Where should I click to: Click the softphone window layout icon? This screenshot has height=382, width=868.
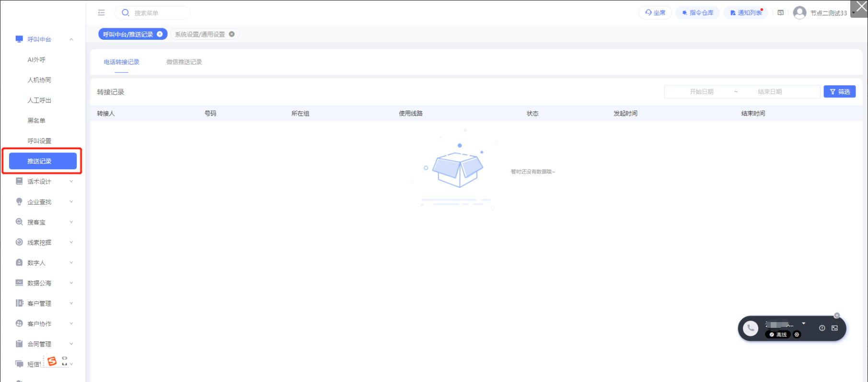click(834, 328)
